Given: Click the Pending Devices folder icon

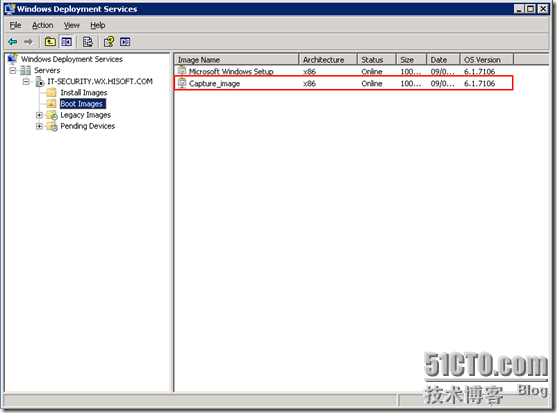Looking at the screenshot, I should pyautogui.click(x=52, y=126).
